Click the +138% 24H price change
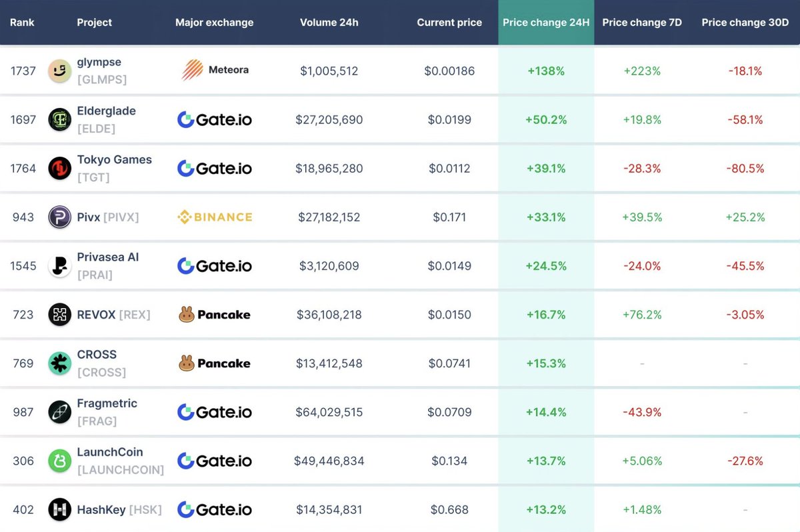800x532 pixels. [546, 71]
